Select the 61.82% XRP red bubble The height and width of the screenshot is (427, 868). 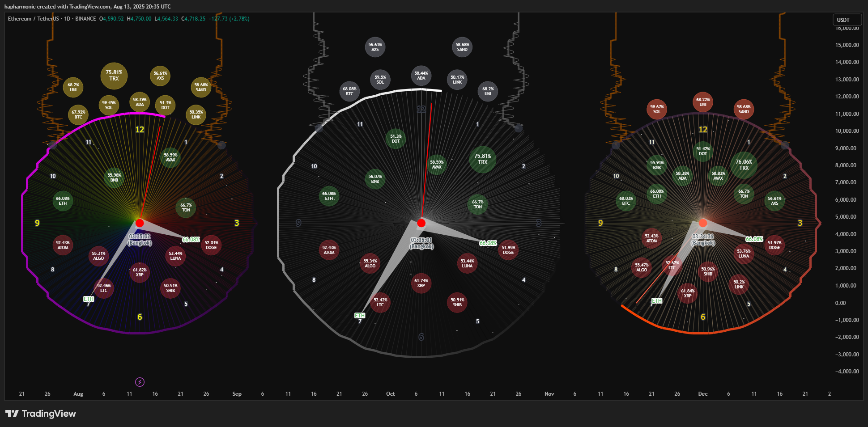140,272
